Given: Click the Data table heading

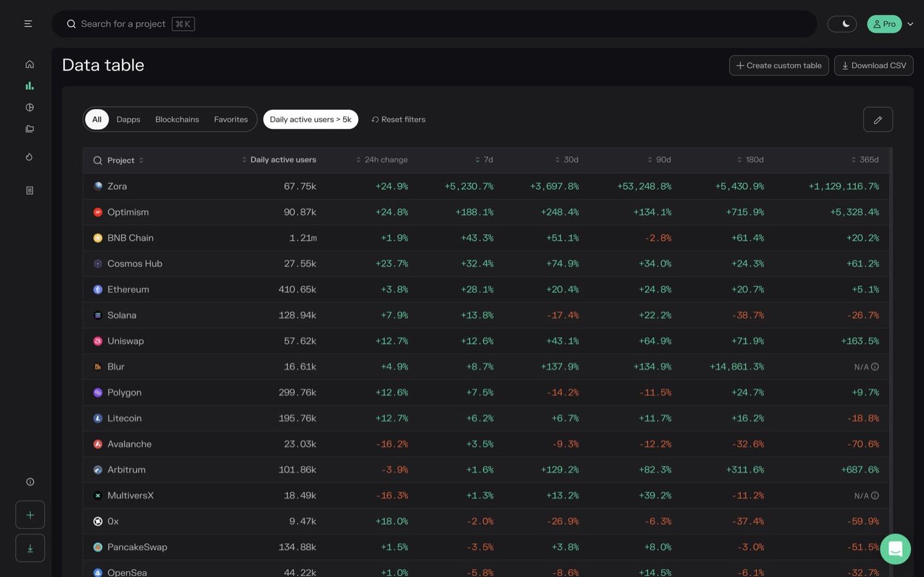Looking at the screenshot, I should pyautogui.click(x=103, y=65).
